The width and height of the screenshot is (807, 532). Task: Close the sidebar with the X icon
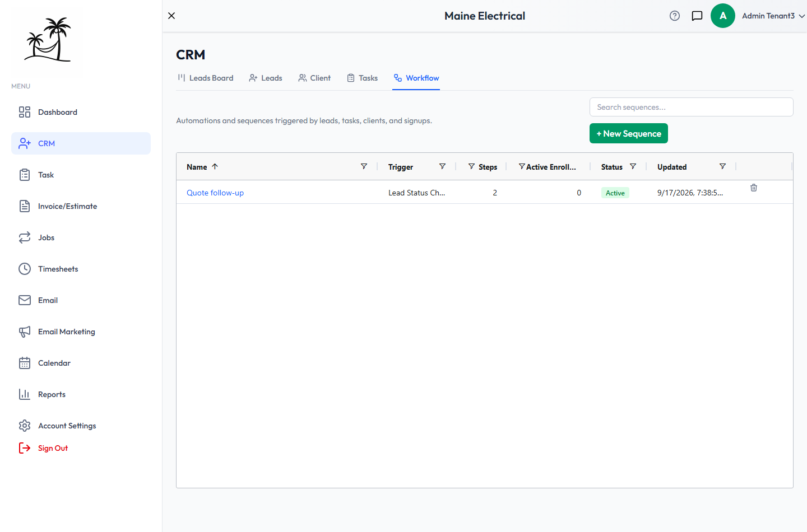[x=171, y=16]
